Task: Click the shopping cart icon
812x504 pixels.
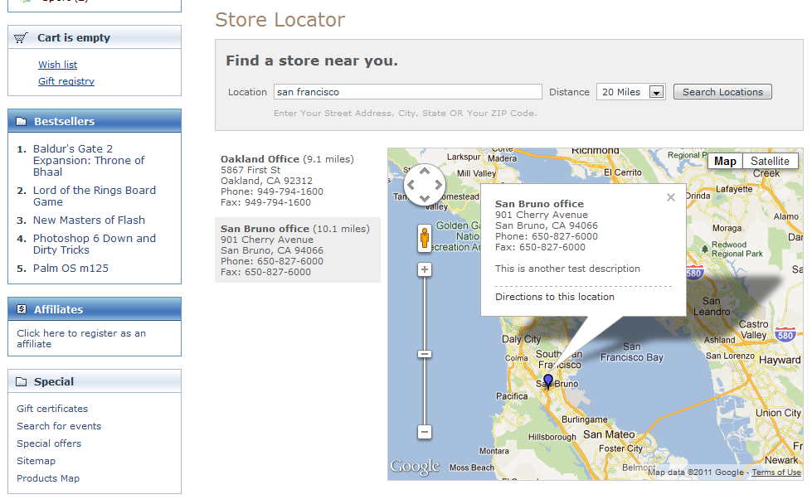Action: [x=21, y=38]
